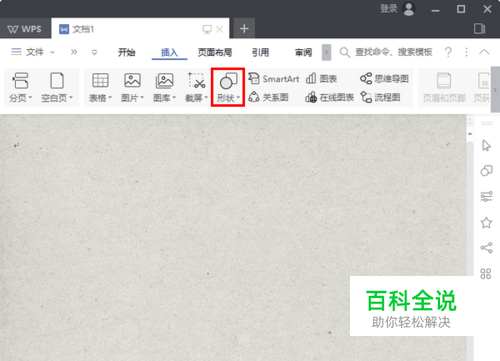Click the sidebar drag handle at top right
This screenshot has height=361, width=500.
click(x=487, y=123)
